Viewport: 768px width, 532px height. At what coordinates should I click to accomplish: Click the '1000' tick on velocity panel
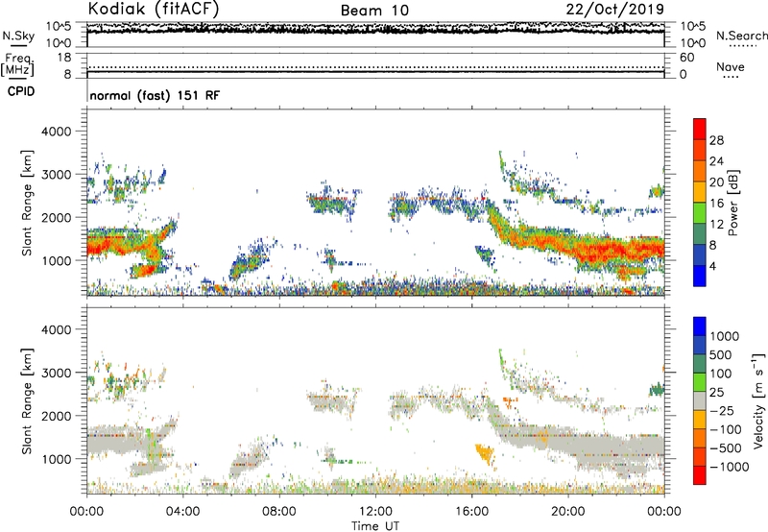[56, 459]
